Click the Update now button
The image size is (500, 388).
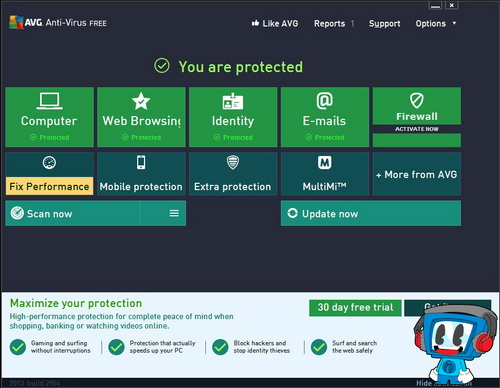click(x=371, y=213)
